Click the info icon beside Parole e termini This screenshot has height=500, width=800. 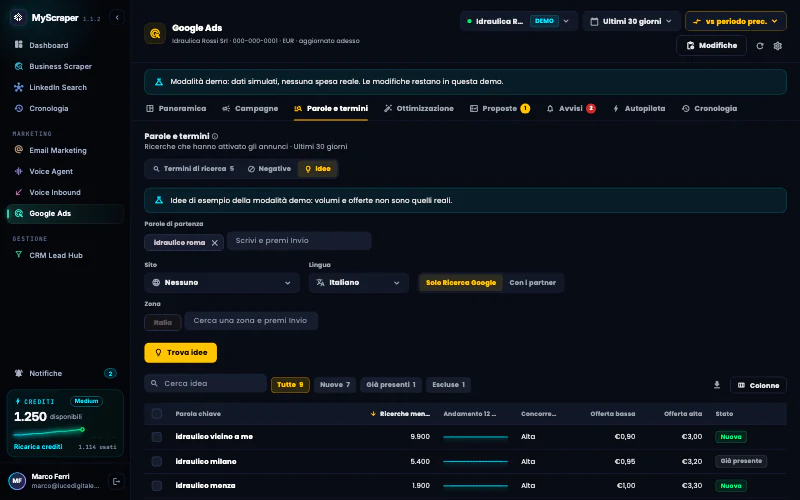[x=215, y=136]
